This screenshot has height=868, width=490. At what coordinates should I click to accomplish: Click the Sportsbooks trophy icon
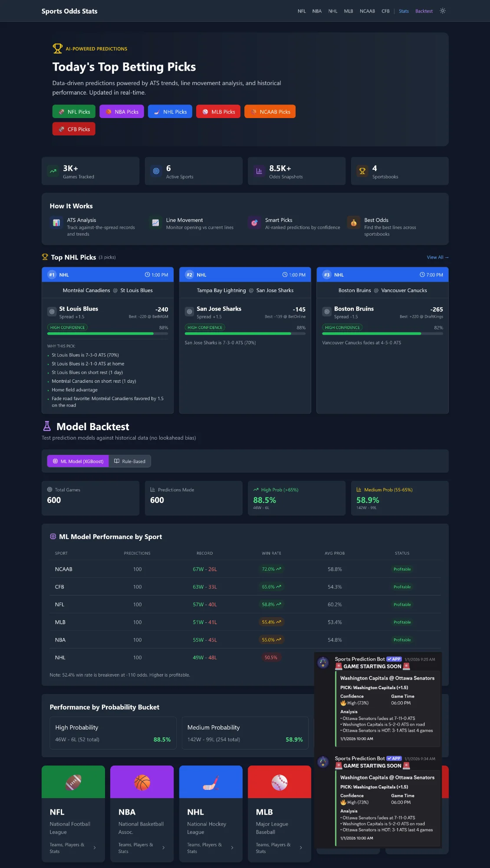click(x=362, y=171)
